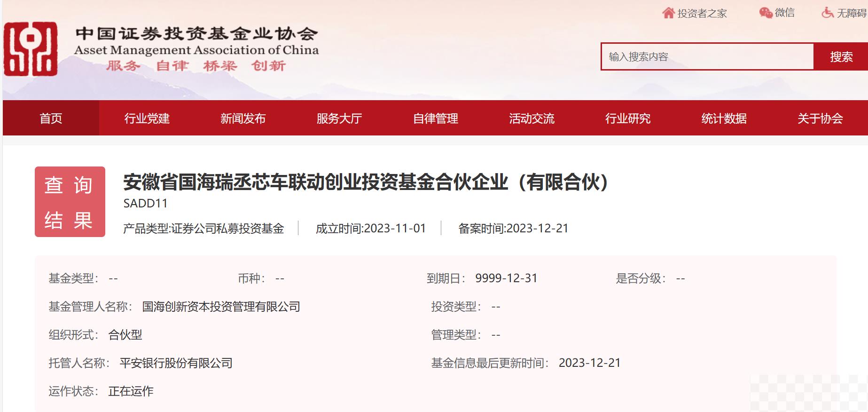Focus the 输入搜索内容 search field
This screenshot has height=412, width=868.
tap(707, 56)
